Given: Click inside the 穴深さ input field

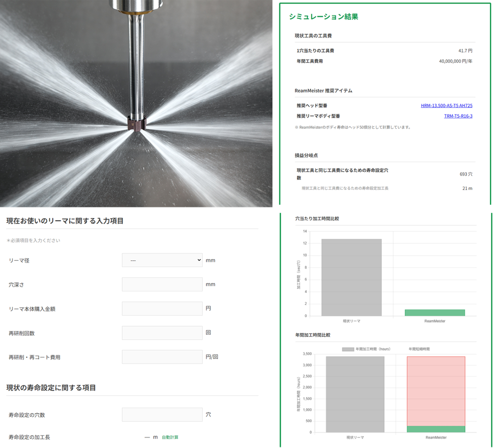Looking at the screenshot, I should click(x=162, y=284).
